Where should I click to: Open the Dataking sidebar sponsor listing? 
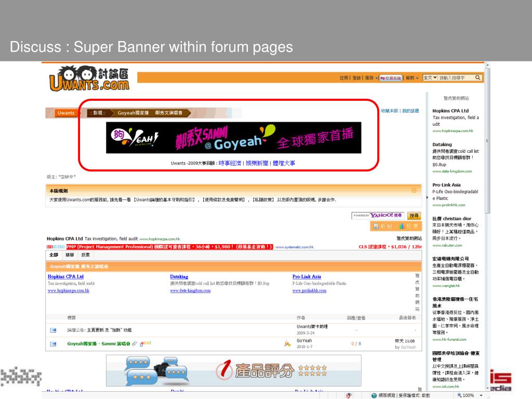[x=442, y=144]
